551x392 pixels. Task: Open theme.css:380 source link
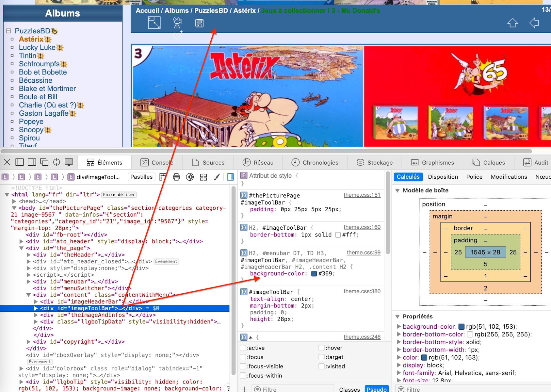coord(362,291)
